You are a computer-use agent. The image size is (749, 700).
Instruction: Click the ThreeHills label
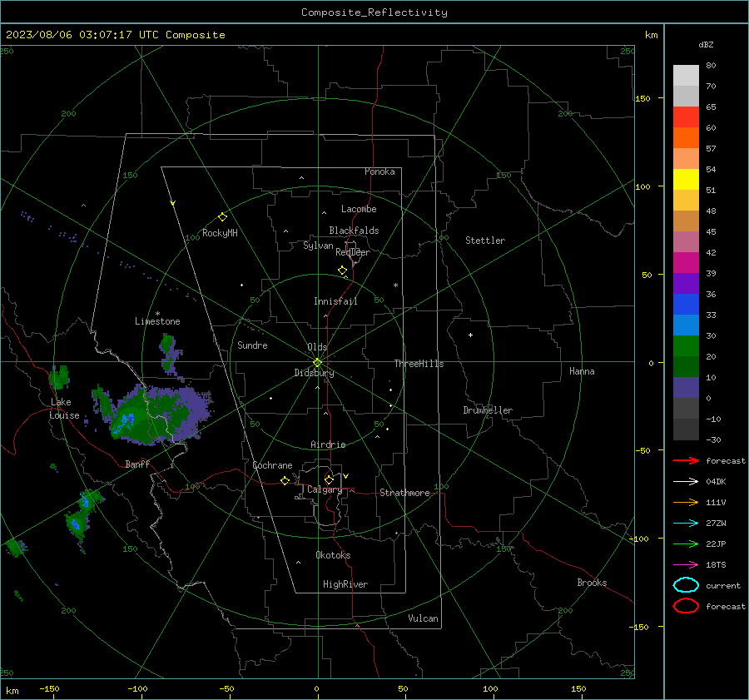[419, 364]
